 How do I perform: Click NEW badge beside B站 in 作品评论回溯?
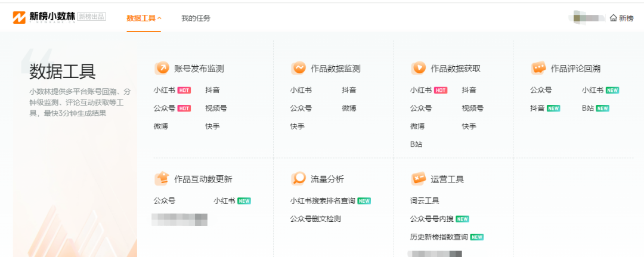tap(602, 109)
